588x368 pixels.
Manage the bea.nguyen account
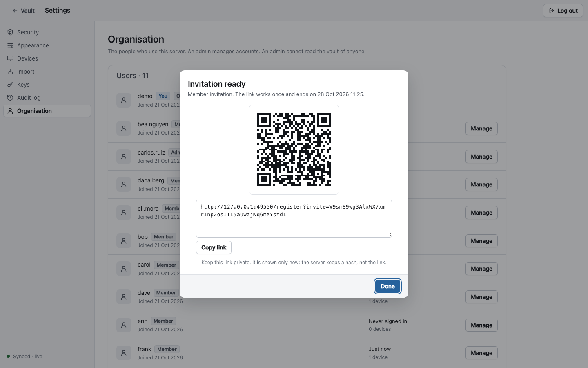(x=481, y=128)
